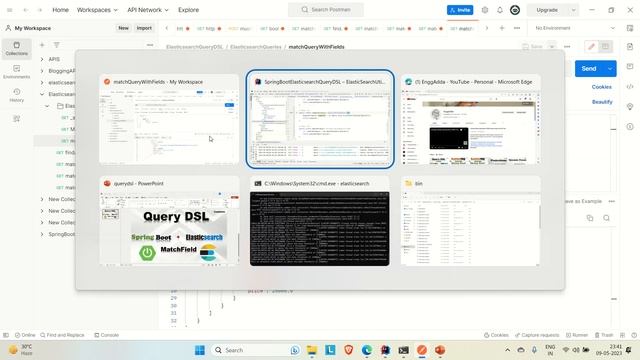Open Trash from the status bar

coord(604,335)
